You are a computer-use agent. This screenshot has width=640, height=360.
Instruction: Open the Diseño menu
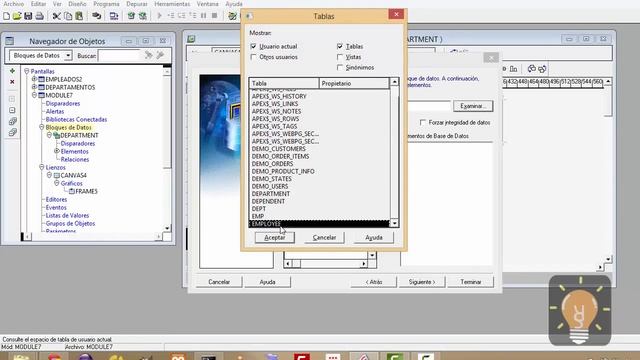(x=77, y=4)
